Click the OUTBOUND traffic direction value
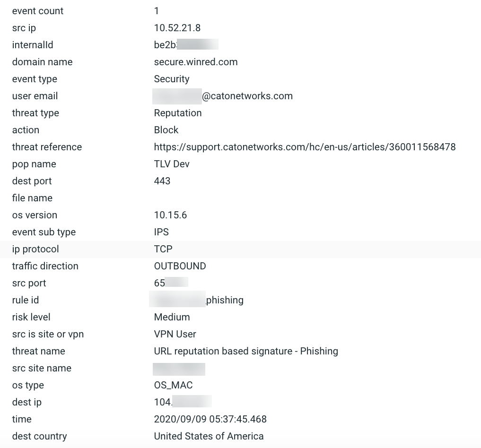The width and height of the screenshot is (481, 448). tap(180, 266)
